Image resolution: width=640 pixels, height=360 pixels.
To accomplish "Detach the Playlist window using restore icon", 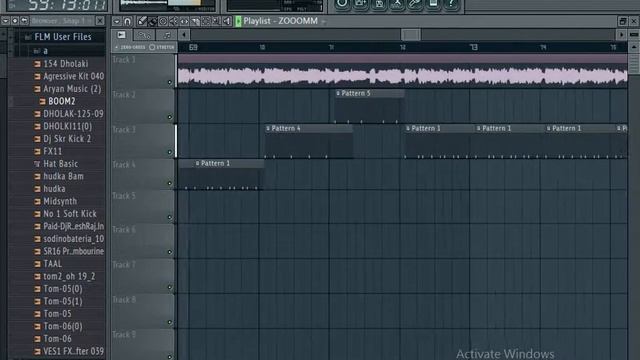I will pyautogui.click(x=622, y=21).
